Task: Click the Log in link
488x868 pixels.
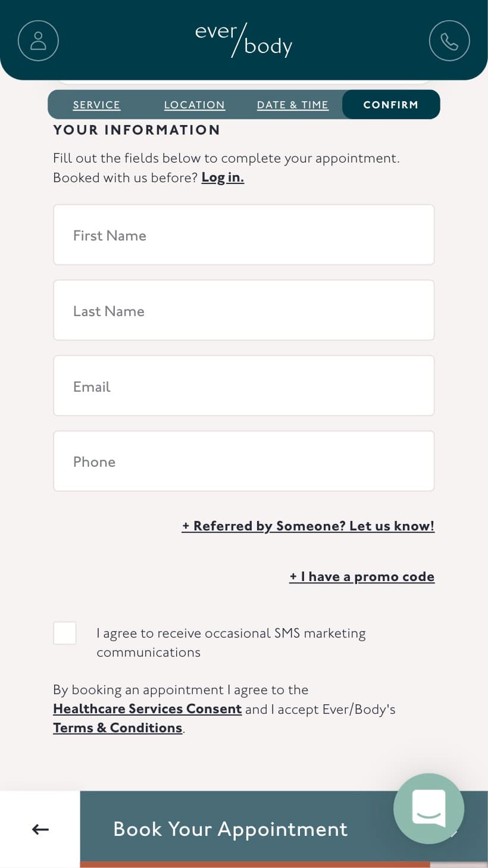Action: 223,177
